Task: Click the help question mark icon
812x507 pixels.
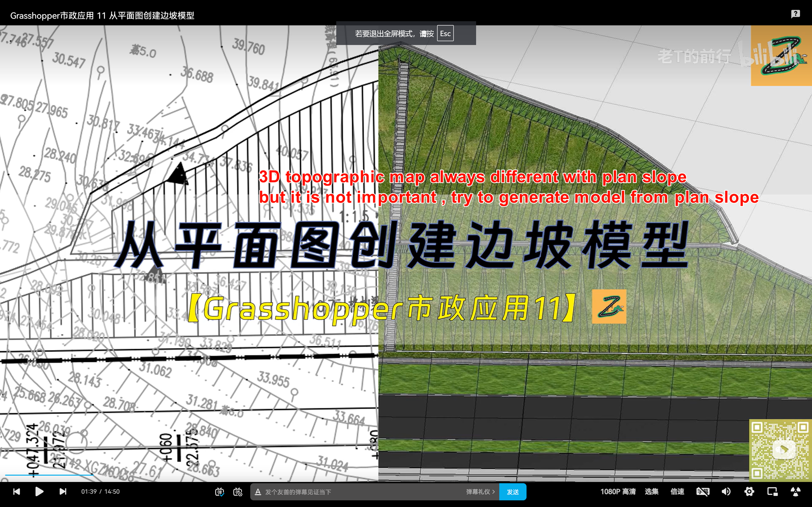Action: click(x=795, y=14)
